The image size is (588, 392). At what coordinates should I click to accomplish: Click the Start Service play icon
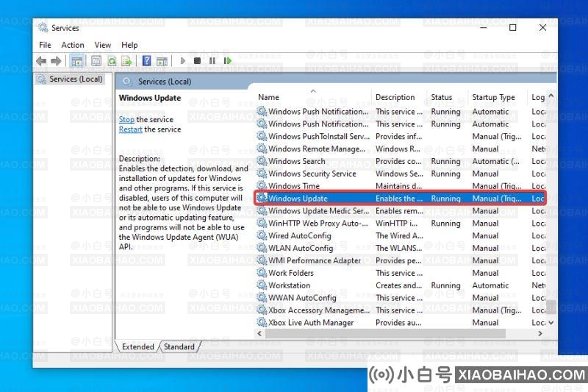[x=182, y=61]
